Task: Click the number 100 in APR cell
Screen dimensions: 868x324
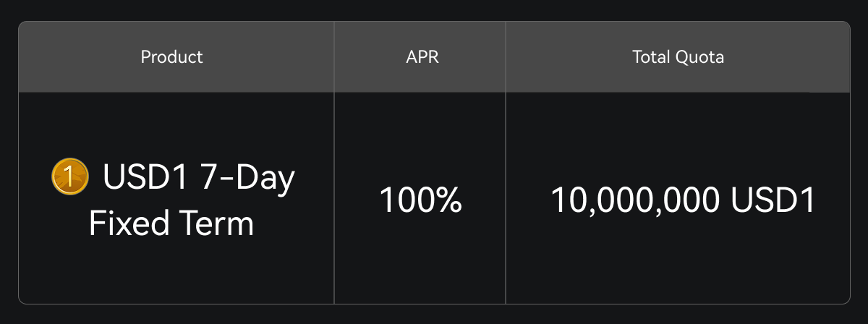Action: click(407, 200)
